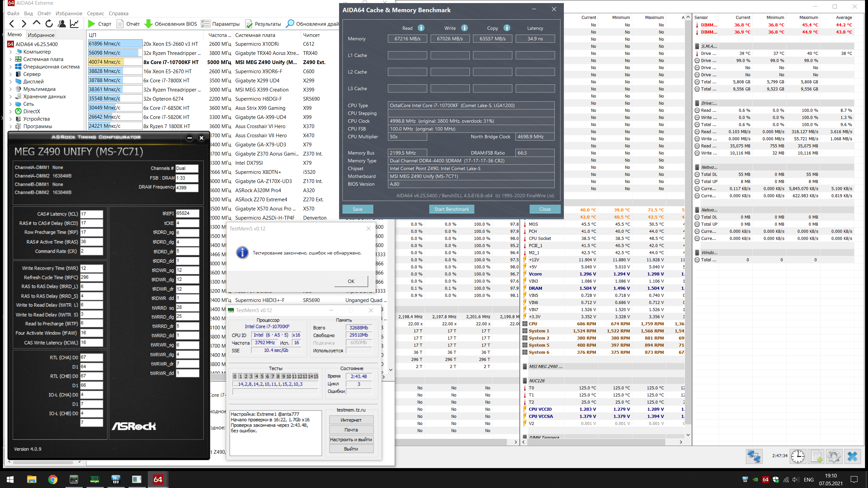The image size is (868, 488).
Task: Expand the Хранение данных tree node
Action: tap(11, 97)
